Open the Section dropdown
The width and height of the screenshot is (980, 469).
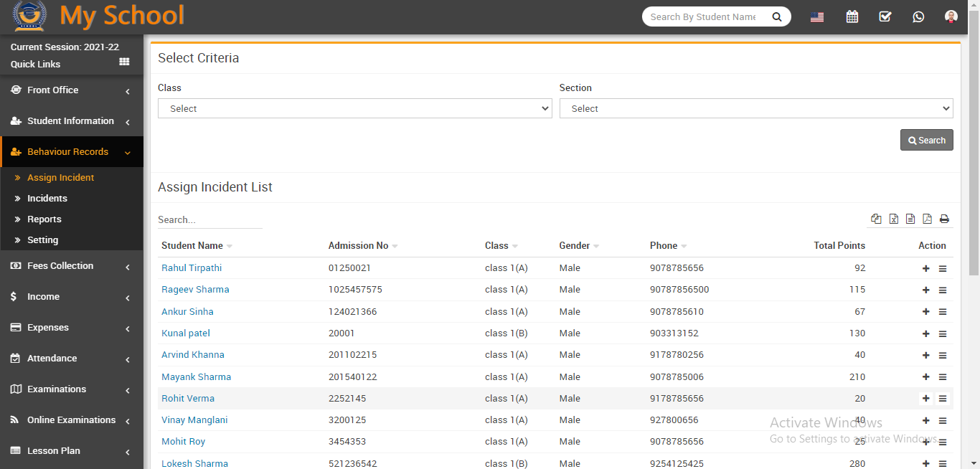coord(755,109)
